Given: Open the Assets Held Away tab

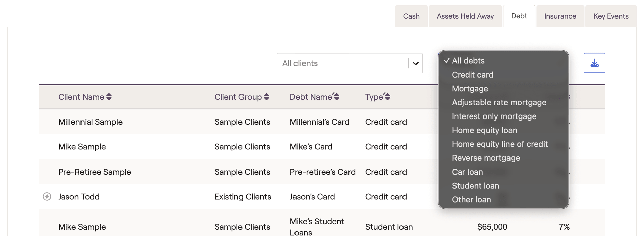Looking at the screenshot, I should click(465, 16).
